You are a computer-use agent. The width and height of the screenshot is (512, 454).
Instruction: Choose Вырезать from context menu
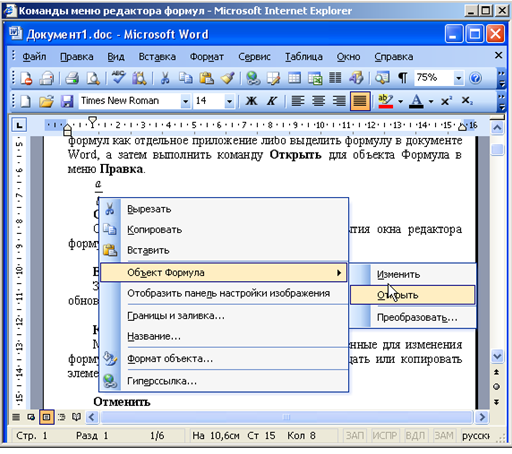point(224,209)
